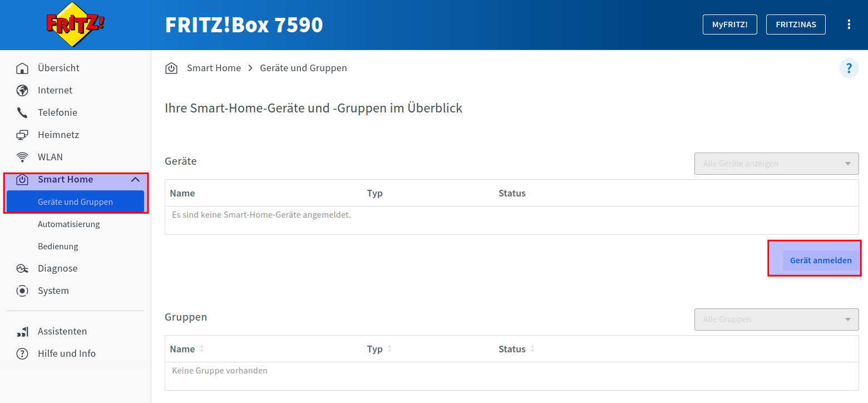Click the Diagnose icon in sidebar

pyautogui.click(x=22, y=269)
